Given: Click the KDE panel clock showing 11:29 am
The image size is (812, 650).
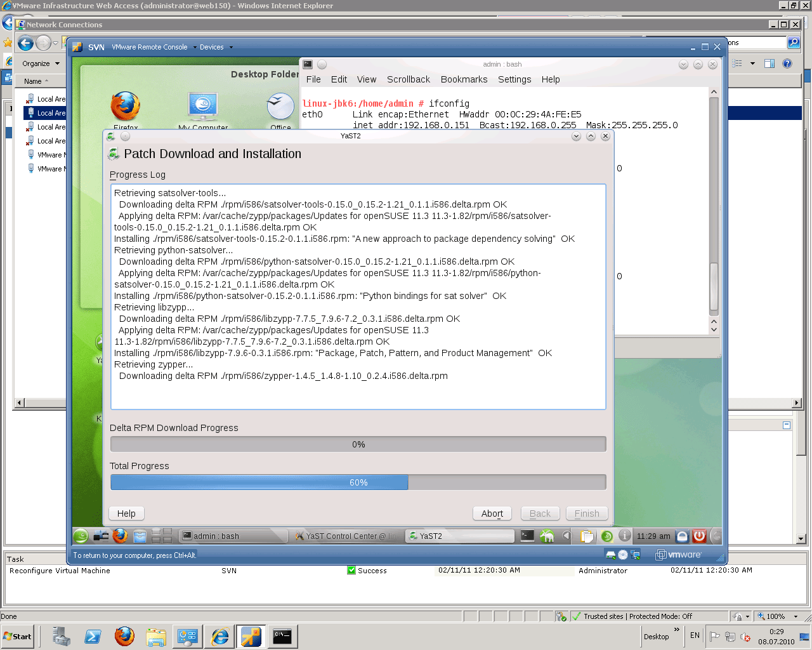Looking at the screenshot, I should 653,536.
